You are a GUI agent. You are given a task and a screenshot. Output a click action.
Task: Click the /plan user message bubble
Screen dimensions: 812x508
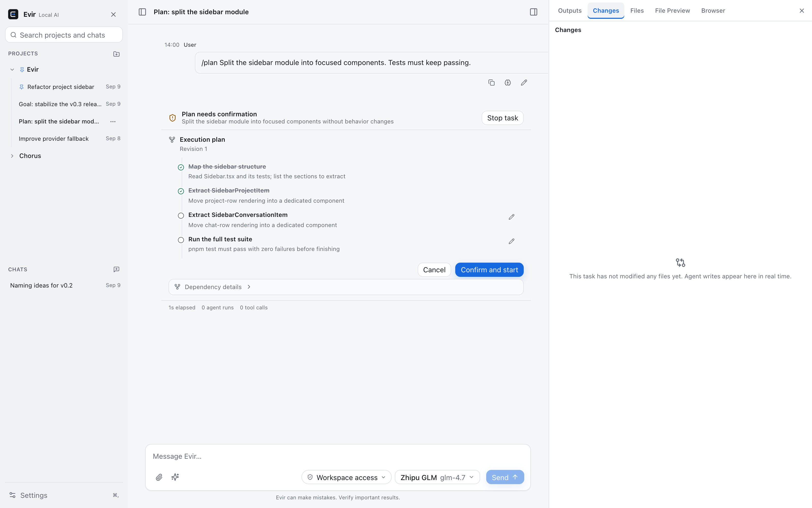[371, 63]
